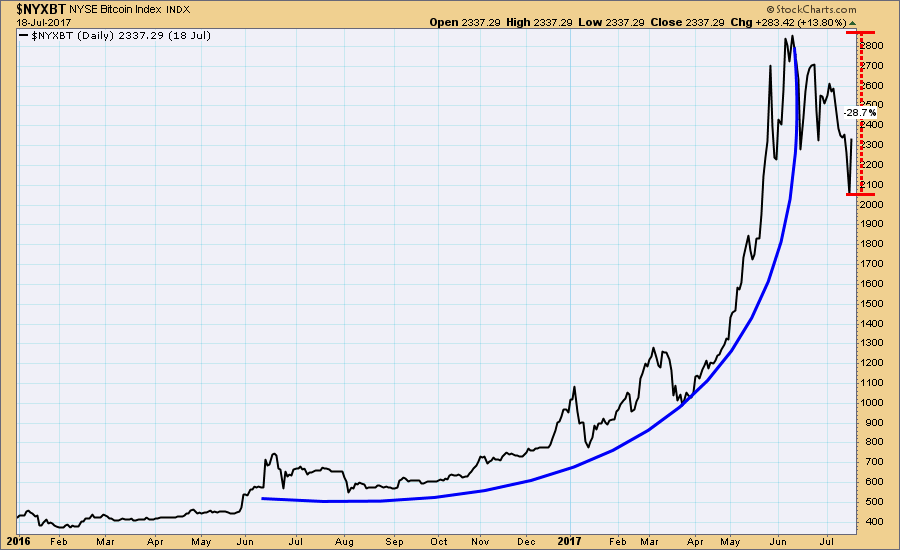Click the 2000 price axis label
The image size is (900, 550).
coord(872,204)
